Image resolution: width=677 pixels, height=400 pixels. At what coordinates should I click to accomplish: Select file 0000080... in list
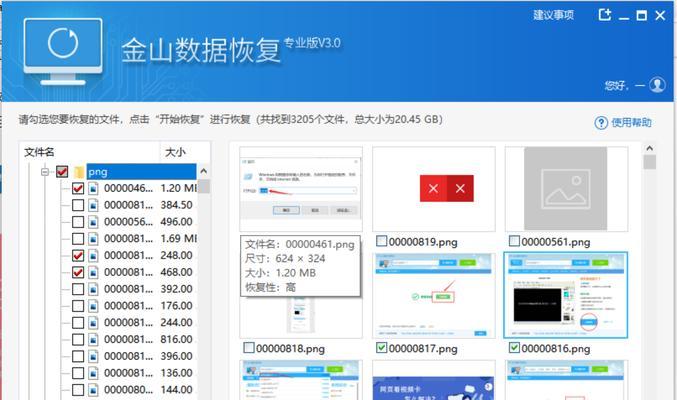click(x=128, y=390)
